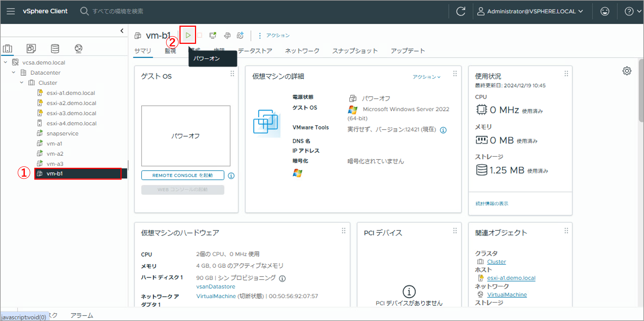644x321 pixels.
Task: Open the vm-b1 Actions menu
Action: coord(274,35)
